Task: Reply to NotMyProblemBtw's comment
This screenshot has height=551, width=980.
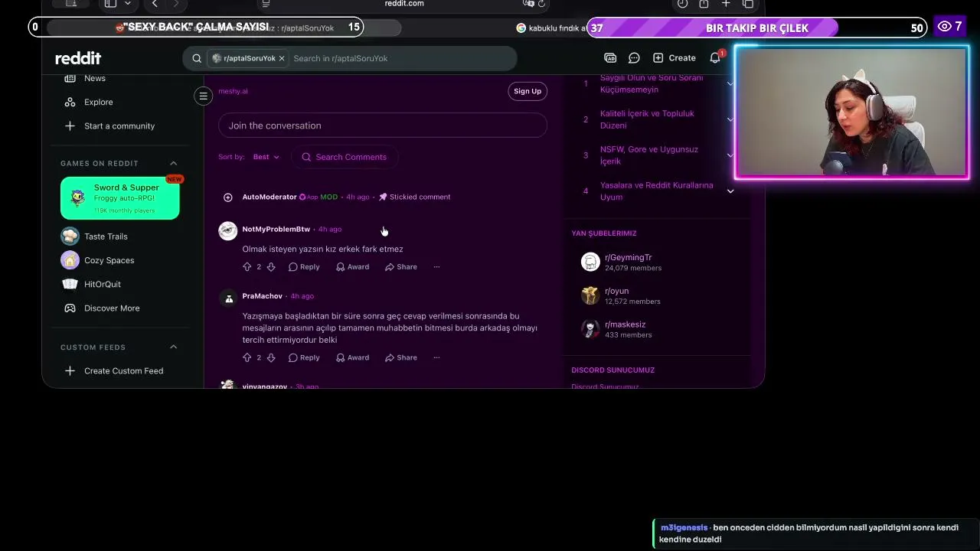Action: point(304,267)
